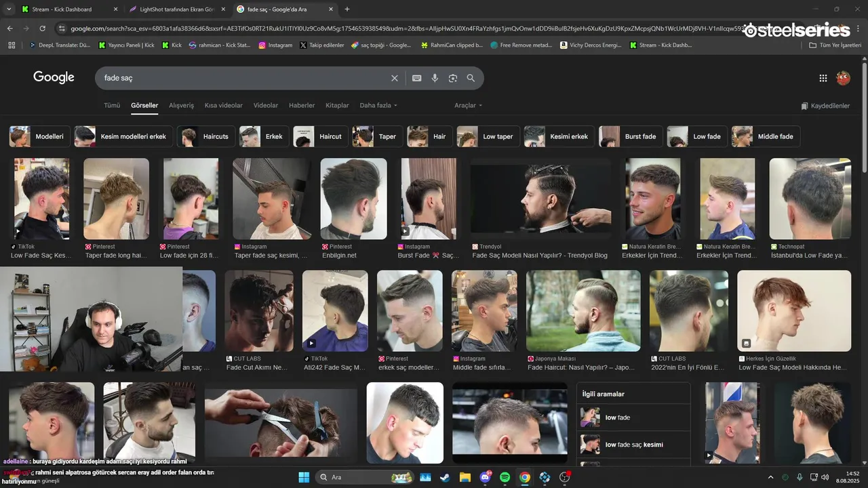Viewport: 868px width, 488px height.
Task: Click the magnifier search submit icon
Action: click(x=471, y=78)
